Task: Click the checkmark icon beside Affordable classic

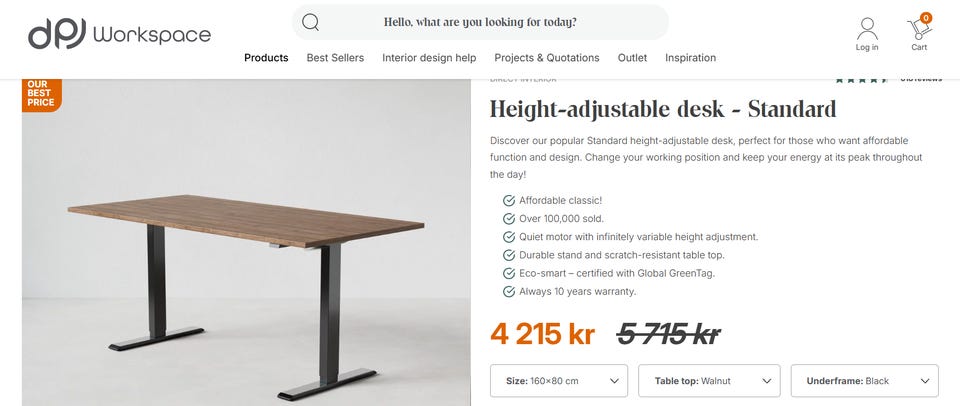Action: pos(510,200)
